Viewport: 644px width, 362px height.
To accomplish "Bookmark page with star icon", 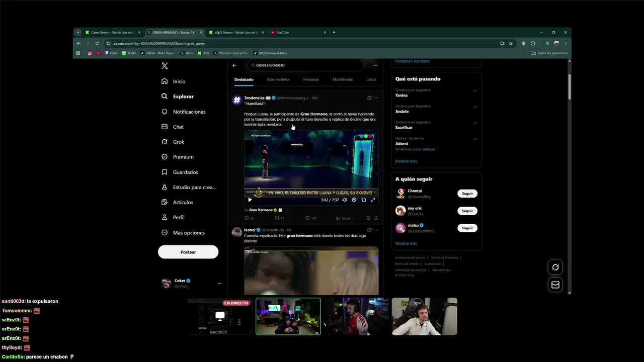I will (x=511, y=44).
